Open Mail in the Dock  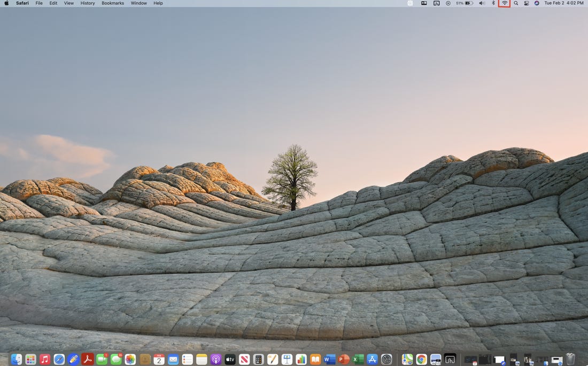coord(173,359)
